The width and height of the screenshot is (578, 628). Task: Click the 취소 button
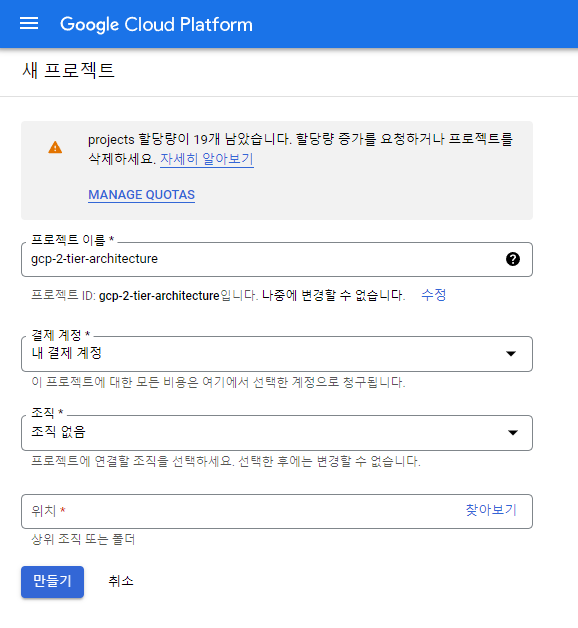[x=121, y=581]
